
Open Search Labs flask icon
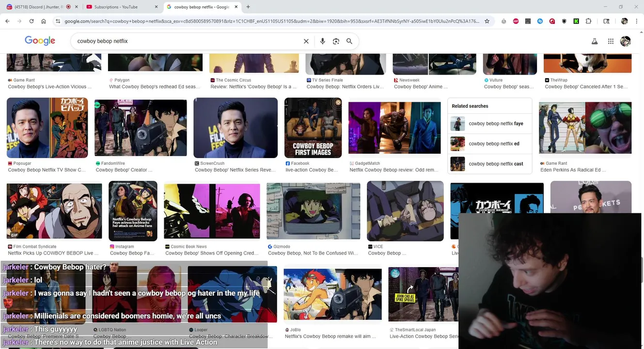(x=595, y=41)
